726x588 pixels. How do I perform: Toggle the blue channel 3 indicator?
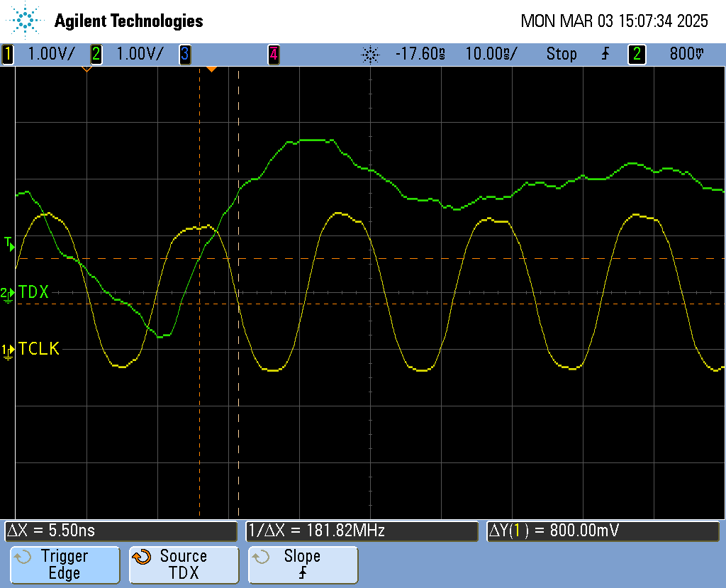(184, 54)
